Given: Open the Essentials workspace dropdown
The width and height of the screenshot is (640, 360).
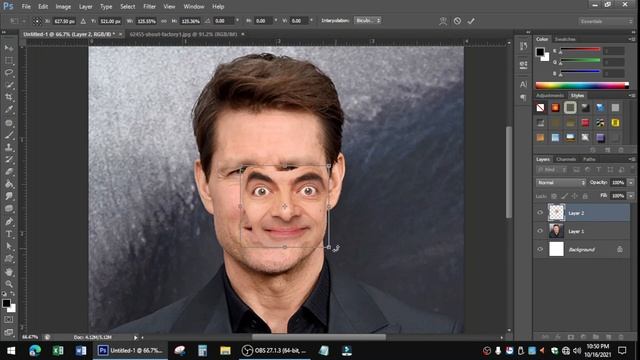Looking at the screenshot, I should 605,21.
